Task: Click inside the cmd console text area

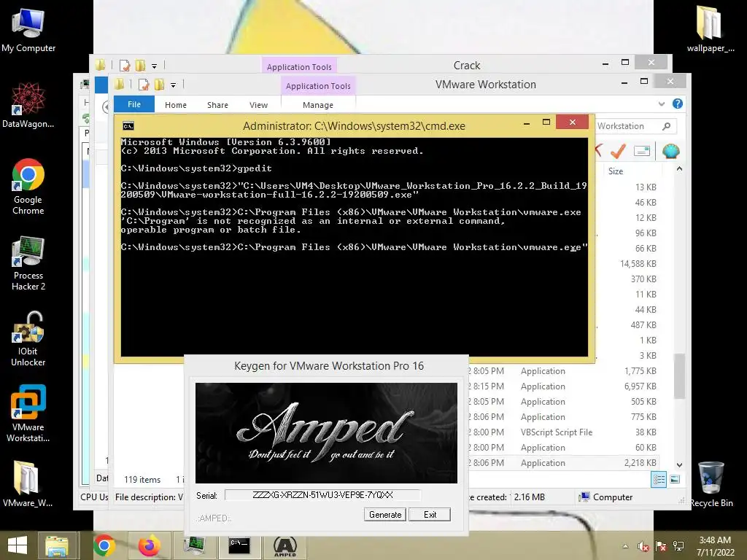Action: (x=354, y=246)
